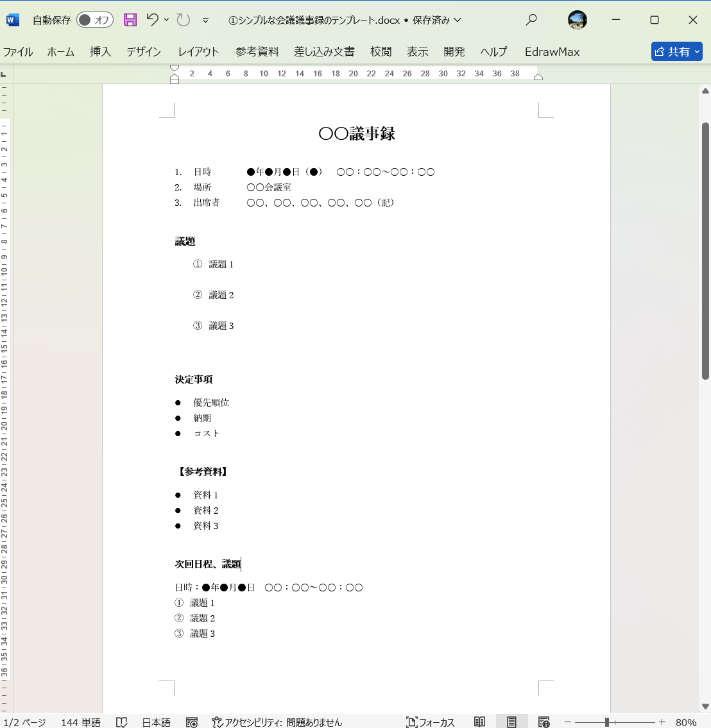The width and height of the screenshot is (711, 728).
Task: Click the 144 単語 word count indicator
Action: pos(80,721)
